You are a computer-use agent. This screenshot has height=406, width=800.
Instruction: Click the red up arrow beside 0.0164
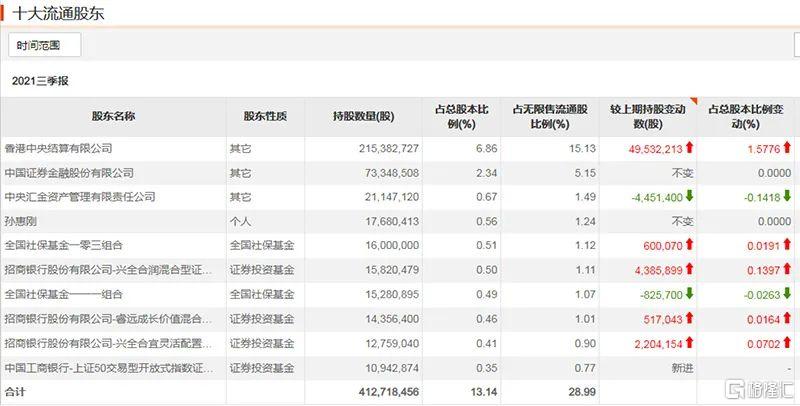point(786,318)
